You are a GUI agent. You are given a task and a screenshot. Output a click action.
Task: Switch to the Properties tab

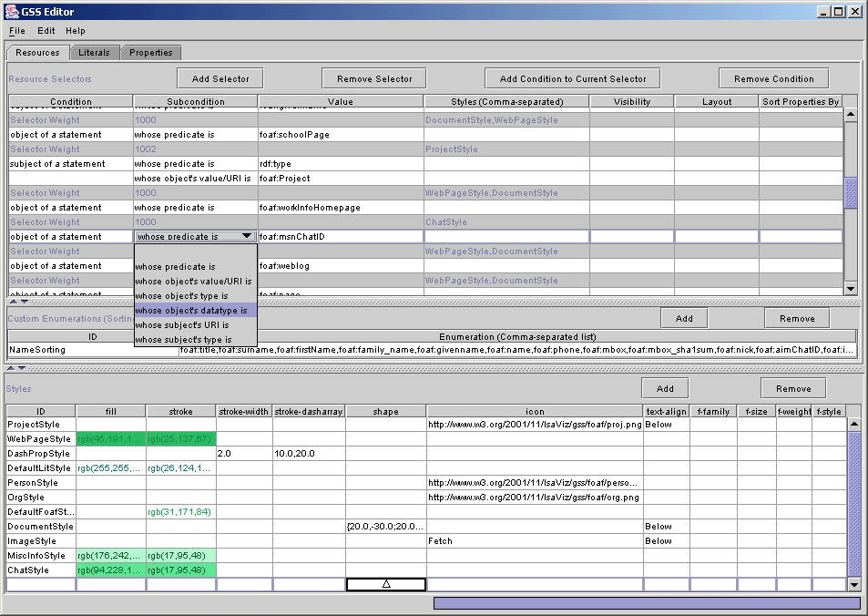click(150, 53)
